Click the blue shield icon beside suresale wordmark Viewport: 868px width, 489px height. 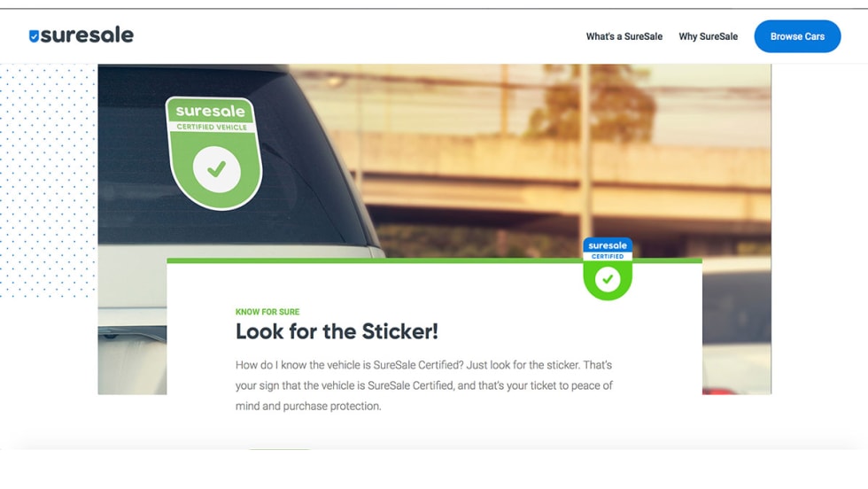(34, 36)
